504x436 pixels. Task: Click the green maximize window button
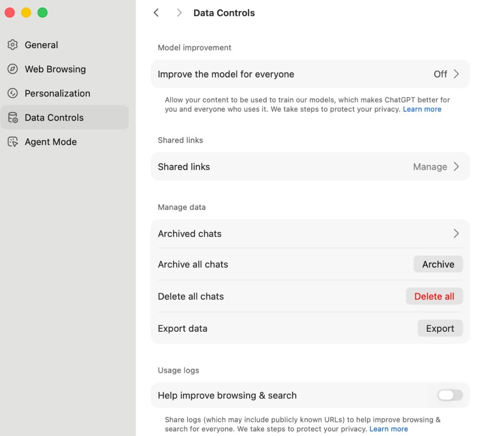tap(42, 13)
